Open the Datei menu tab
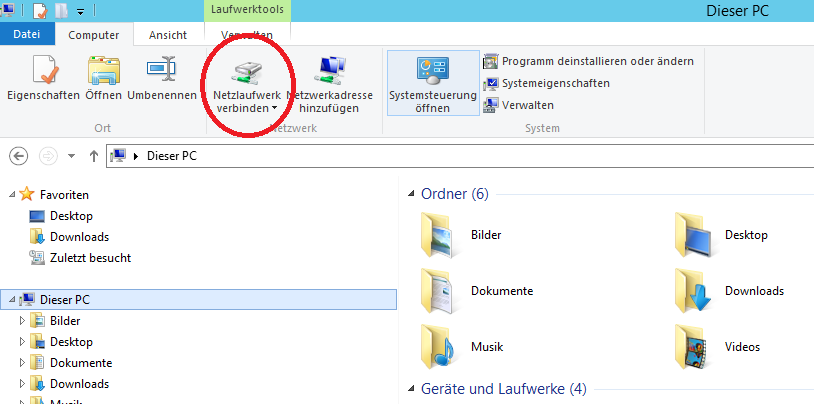Viewport: 814px width, 404px height. click(27, 34)
